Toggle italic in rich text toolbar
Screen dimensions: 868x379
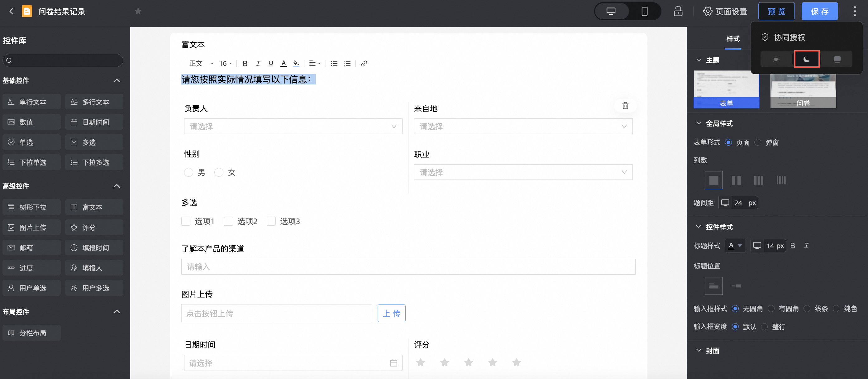click(x=258, y=63)
